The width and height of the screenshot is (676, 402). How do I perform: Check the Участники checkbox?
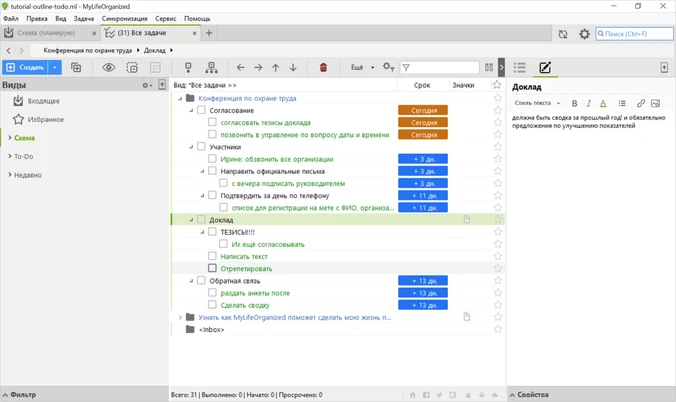click(201, 146)
